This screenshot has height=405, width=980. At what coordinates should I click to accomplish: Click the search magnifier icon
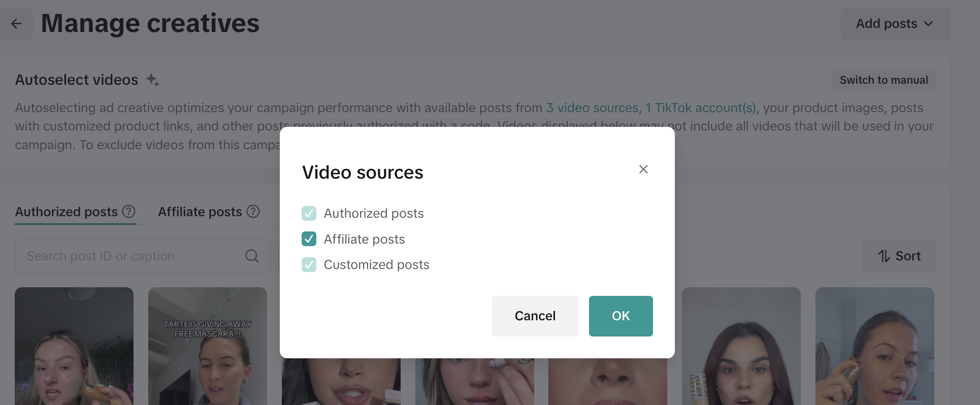tap(252, 256)
